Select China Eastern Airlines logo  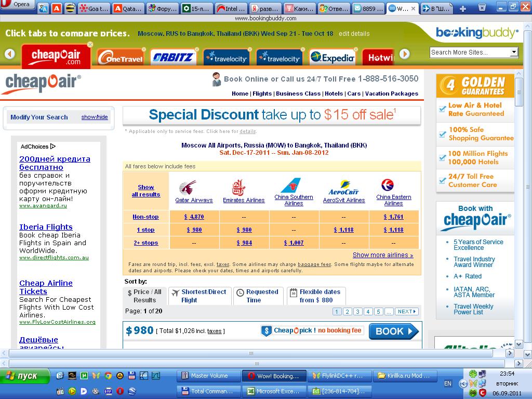click(x=387, y=185)
